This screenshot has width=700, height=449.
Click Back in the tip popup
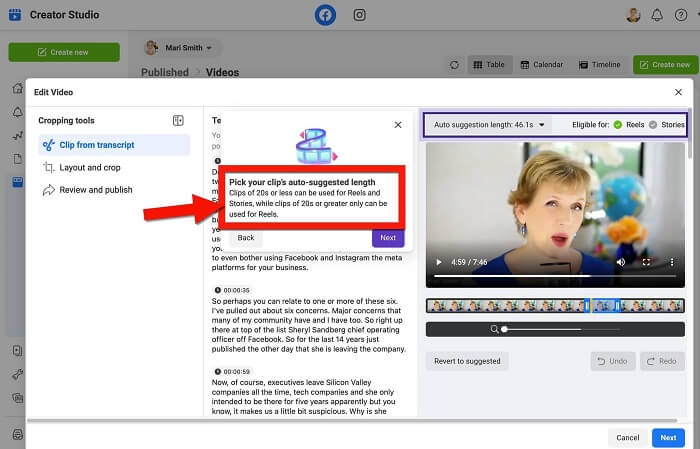tap(246, 238)
